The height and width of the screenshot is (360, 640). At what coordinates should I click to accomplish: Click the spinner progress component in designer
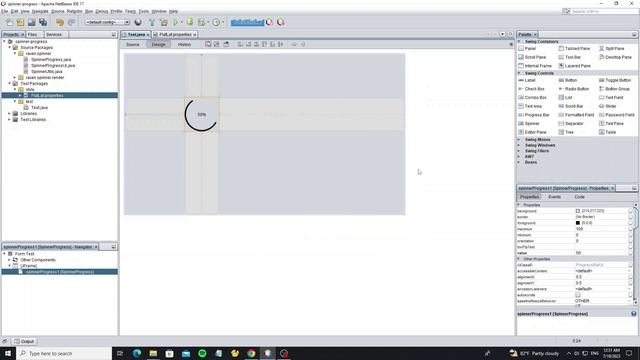[x=202, y=115]
